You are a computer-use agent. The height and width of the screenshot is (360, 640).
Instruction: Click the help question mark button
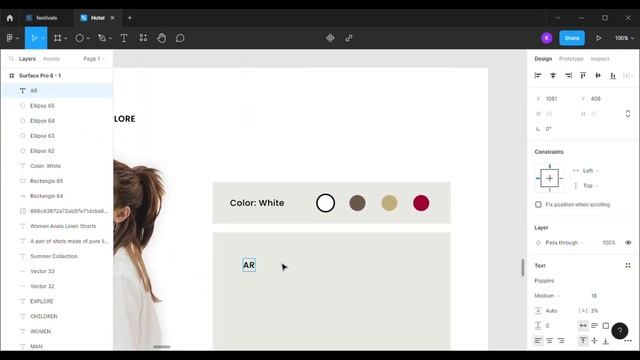pos(620,331)
